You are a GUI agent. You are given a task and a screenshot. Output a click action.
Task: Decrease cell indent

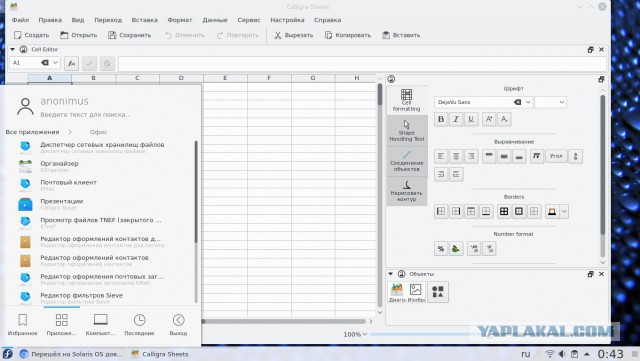pyautogui.click(x=456, y=174)
